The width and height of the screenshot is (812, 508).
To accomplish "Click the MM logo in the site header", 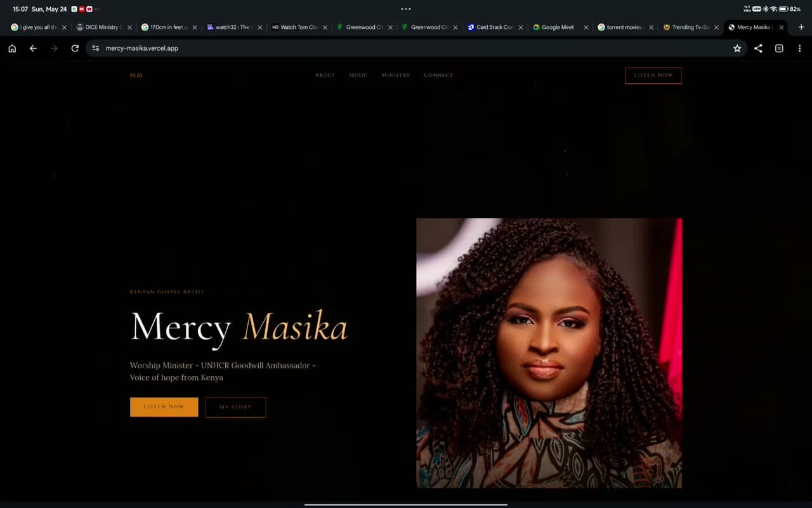I will (136, 76).
